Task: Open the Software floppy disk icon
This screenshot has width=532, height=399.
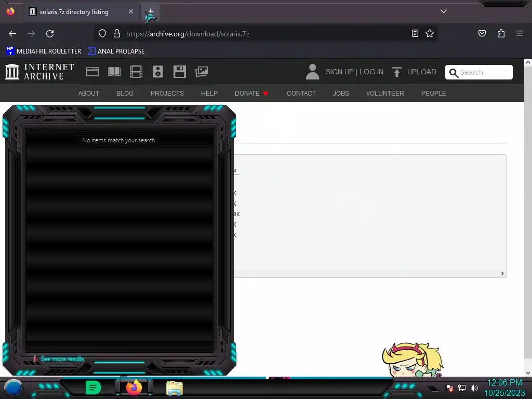Action: [179, 72]
